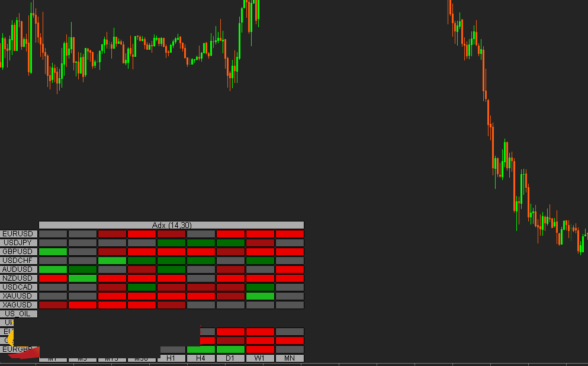Click the USDCHF W1 dark green cell
Viewport: 588px width, 366px height.
(260, 261)
